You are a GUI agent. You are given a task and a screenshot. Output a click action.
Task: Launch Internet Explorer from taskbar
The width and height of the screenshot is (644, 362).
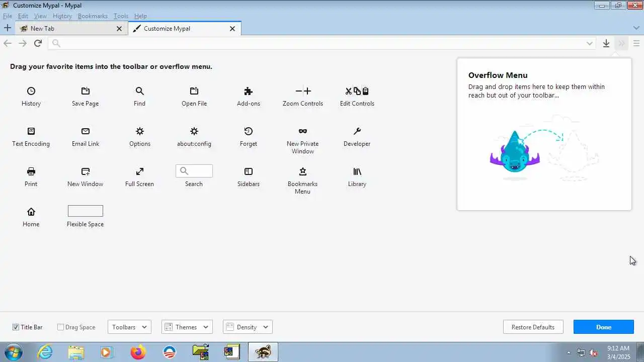tap(45, 352)
